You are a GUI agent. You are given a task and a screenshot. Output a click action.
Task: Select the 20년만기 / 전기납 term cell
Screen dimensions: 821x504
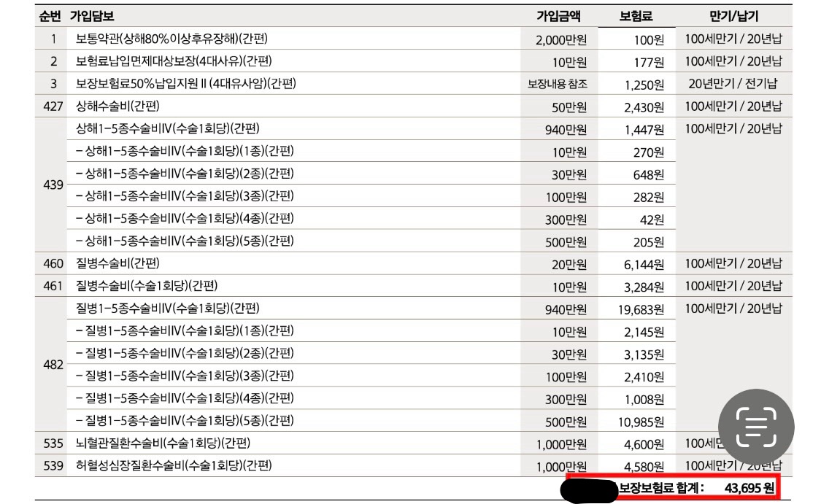[733, 84]
